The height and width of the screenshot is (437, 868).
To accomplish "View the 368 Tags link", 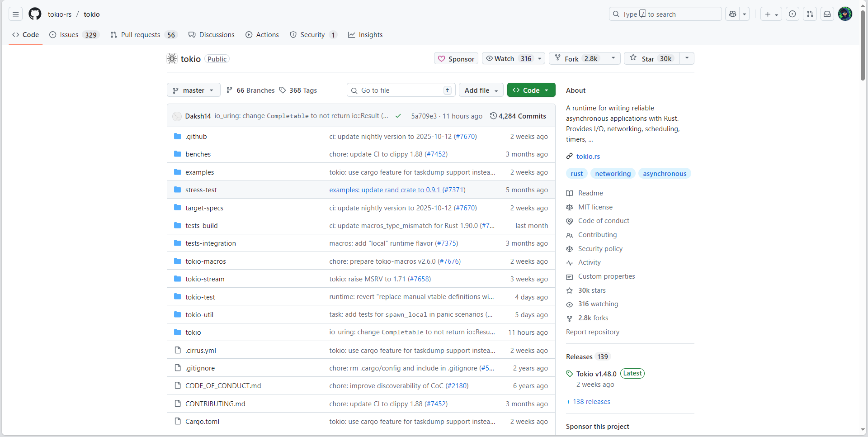I will [x=298, y=90].
